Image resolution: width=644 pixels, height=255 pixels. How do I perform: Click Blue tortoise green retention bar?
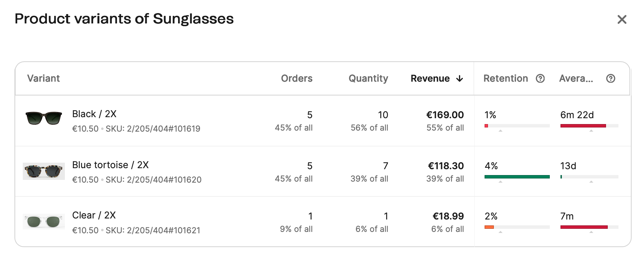point(517,177)
